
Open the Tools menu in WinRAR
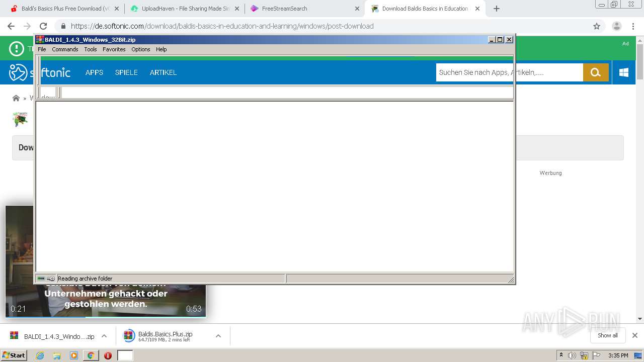coord(91,49)
